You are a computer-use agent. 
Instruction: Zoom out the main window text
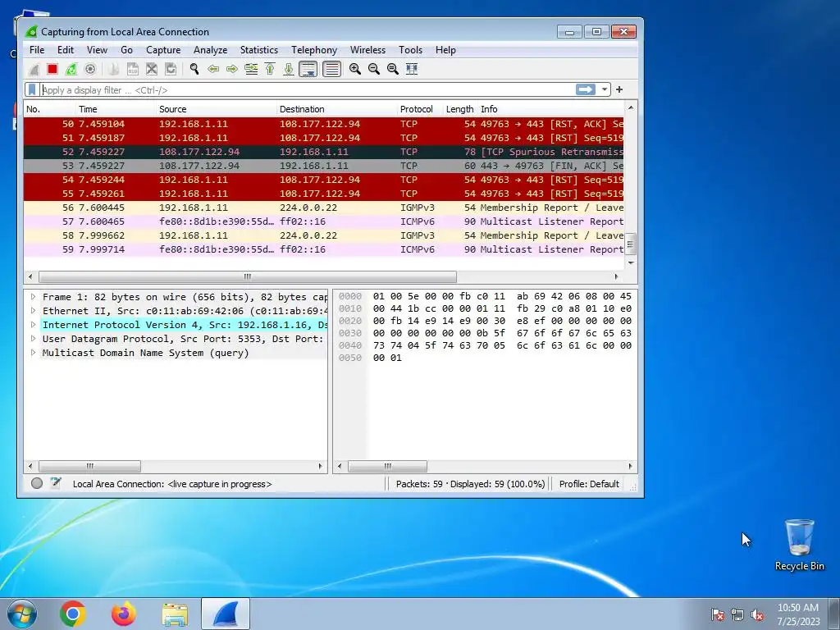pyautogui.click(x=374, y=69)
